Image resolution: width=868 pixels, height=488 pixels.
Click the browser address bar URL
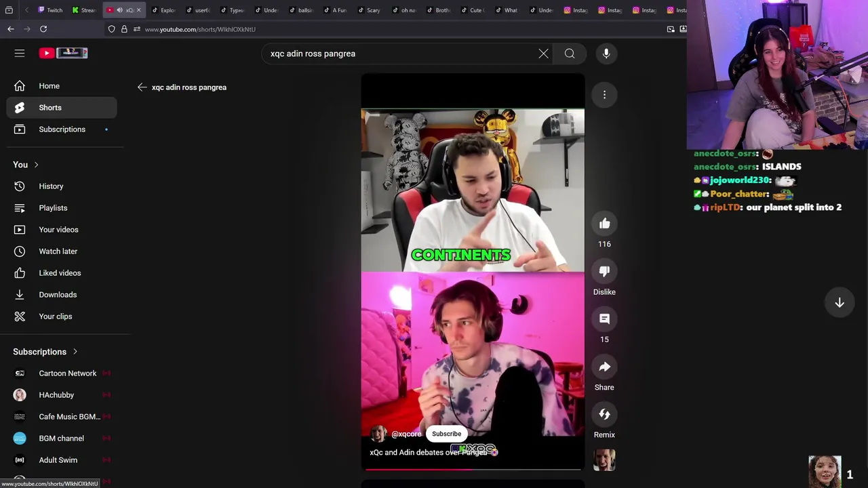pyautogui.click(x=200, y=29)
